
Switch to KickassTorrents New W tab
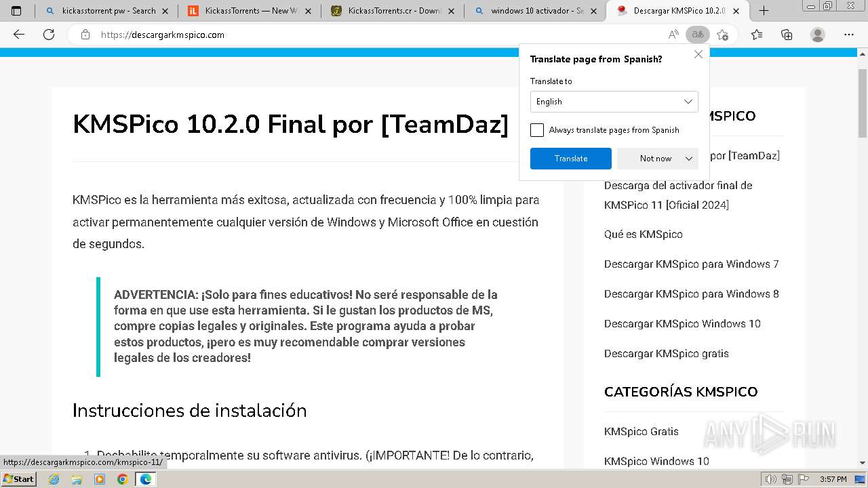tap(250, 11)
